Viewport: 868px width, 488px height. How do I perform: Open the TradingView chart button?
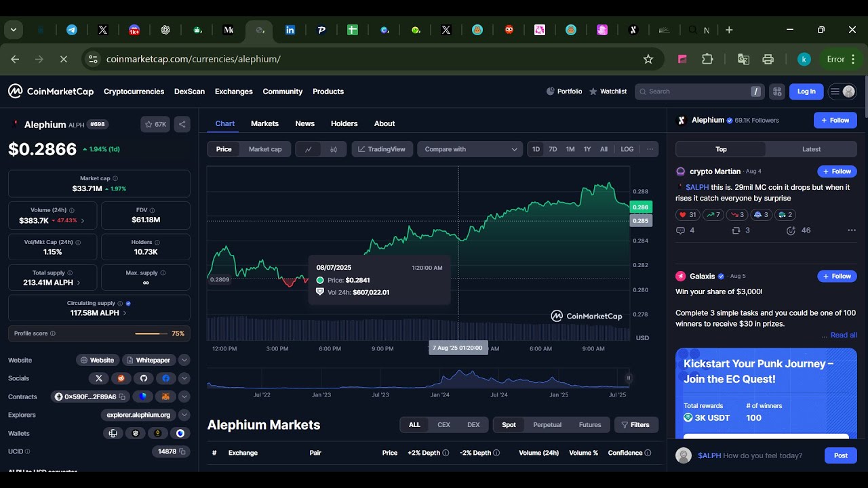point(382,149)
